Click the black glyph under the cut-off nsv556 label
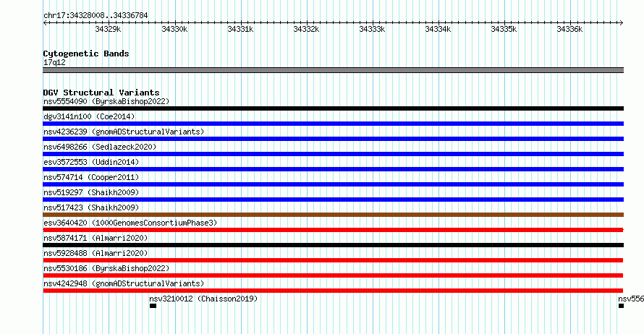This screenshot has width=644, height=334. 621,306
